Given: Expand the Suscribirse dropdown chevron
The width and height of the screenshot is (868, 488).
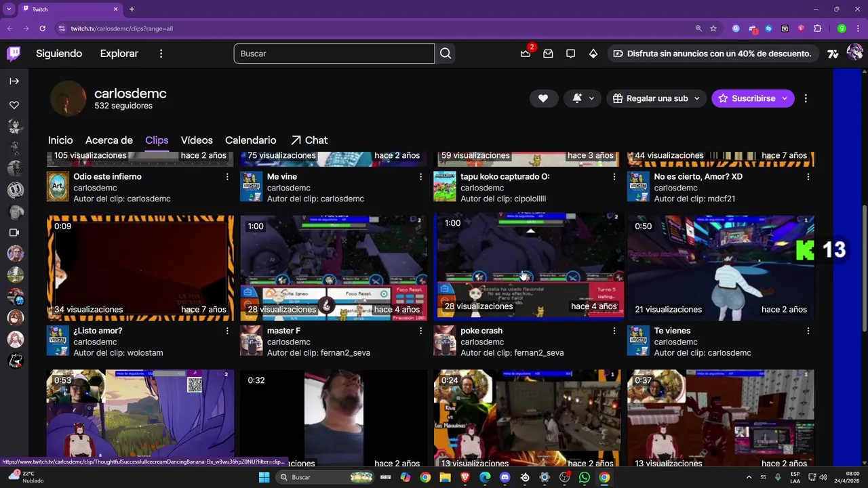Looking at the screenshot, I should click(x=785, y=98).
